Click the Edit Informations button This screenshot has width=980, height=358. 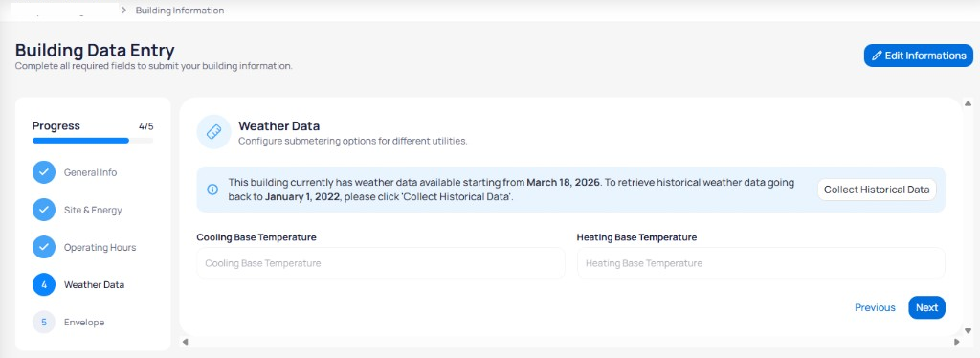[x=918, y=56]
